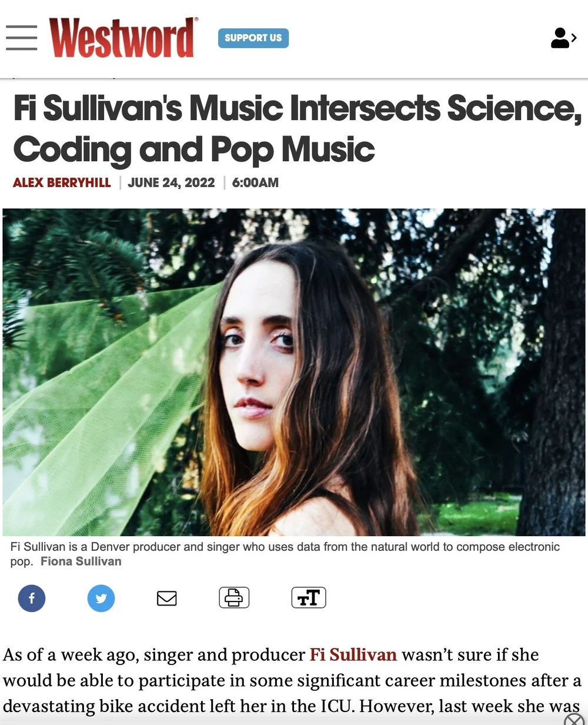Click the 6:00AM publish time
Image resolution: width=588 pixels, height=725 pixels.
255,182
